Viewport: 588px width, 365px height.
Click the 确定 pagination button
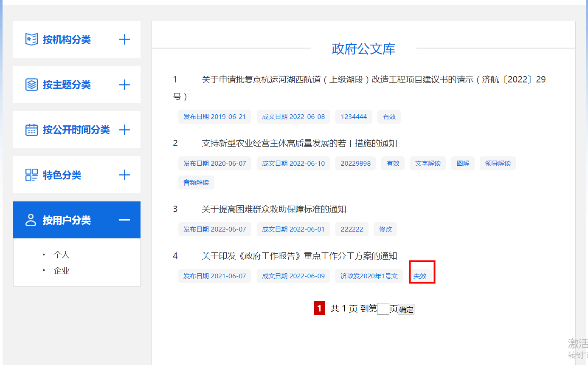point(406,309)
